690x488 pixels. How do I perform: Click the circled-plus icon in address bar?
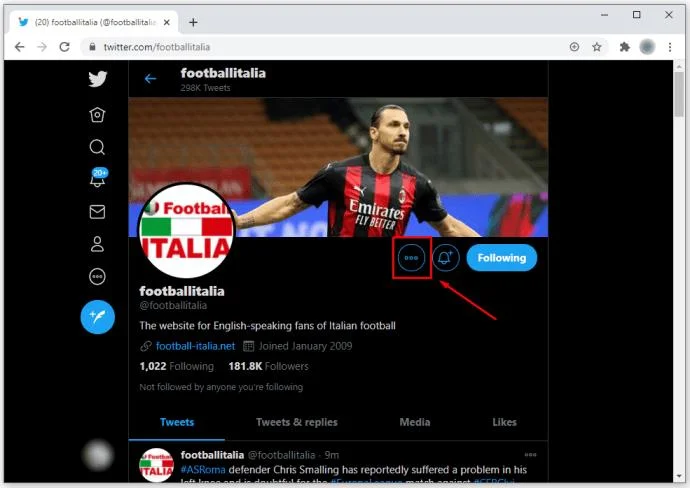[x=574, y=47]
